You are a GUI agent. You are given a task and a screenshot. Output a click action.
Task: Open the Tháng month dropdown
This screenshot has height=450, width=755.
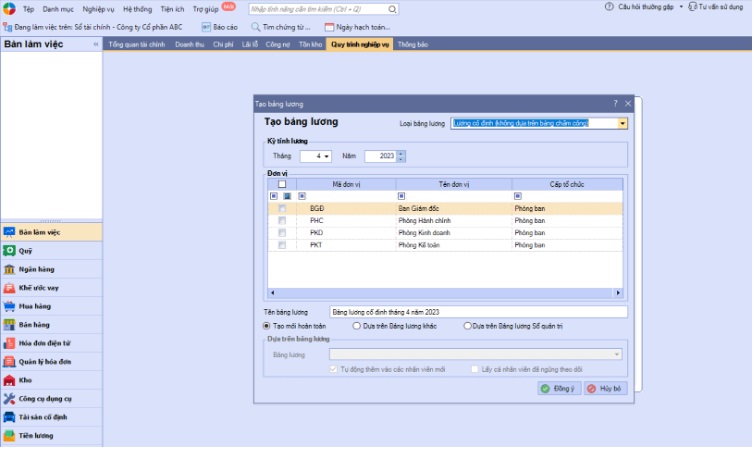tap(328, 156)
